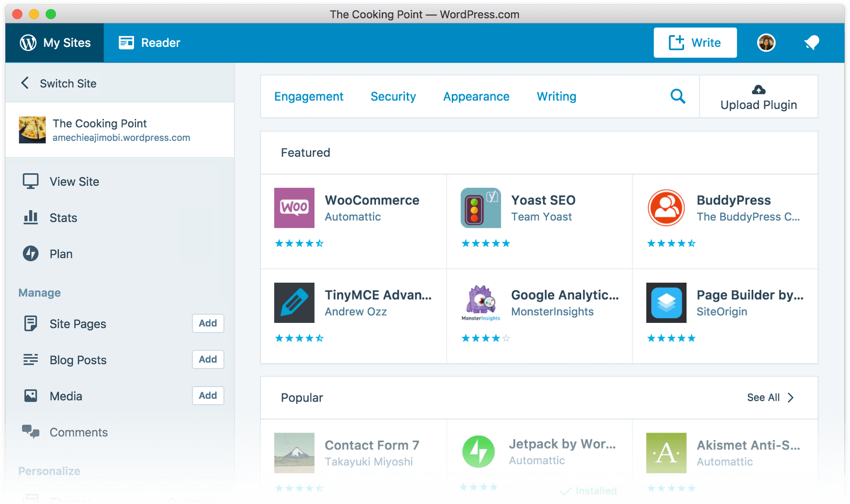The width and height of the screenshot is (850, 504).
Task: Click The Cooking Point pizza thumbnail
Action: (x=32, y=130)
